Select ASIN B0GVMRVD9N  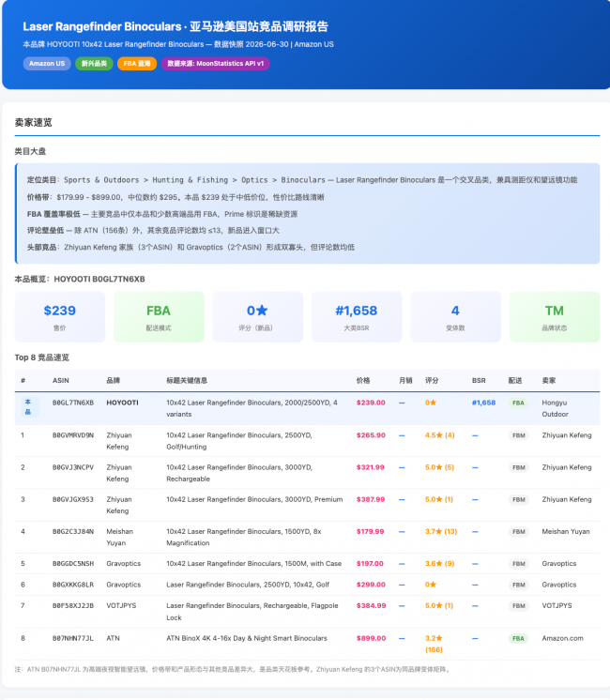click(x=73, y=435)
